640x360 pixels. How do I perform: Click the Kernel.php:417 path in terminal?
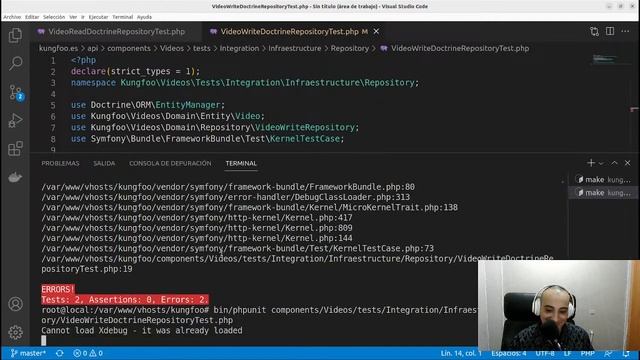[197, 218]
